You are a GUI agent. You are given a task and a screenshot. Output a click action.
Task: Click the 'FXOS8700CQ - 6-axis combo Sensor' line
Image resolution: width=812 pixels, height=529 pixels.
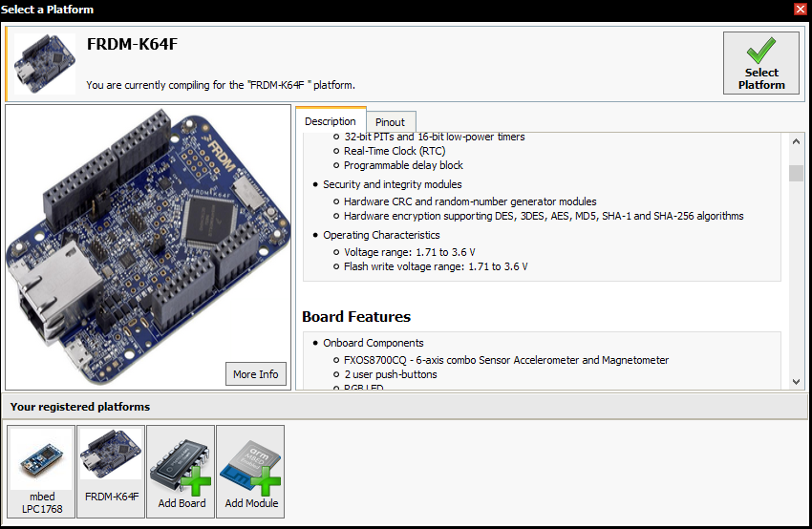click(x=506, y=360)
